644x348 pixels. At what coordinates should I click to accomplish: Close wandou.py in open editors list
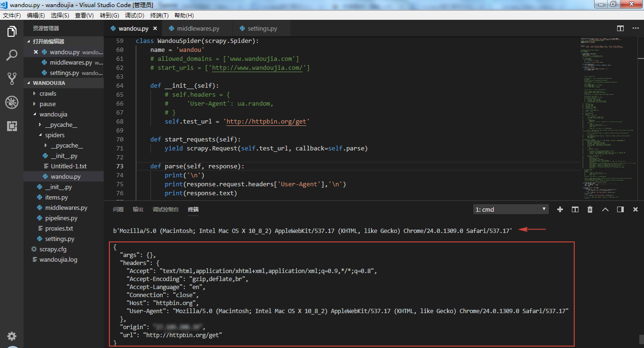coord(36,52)
